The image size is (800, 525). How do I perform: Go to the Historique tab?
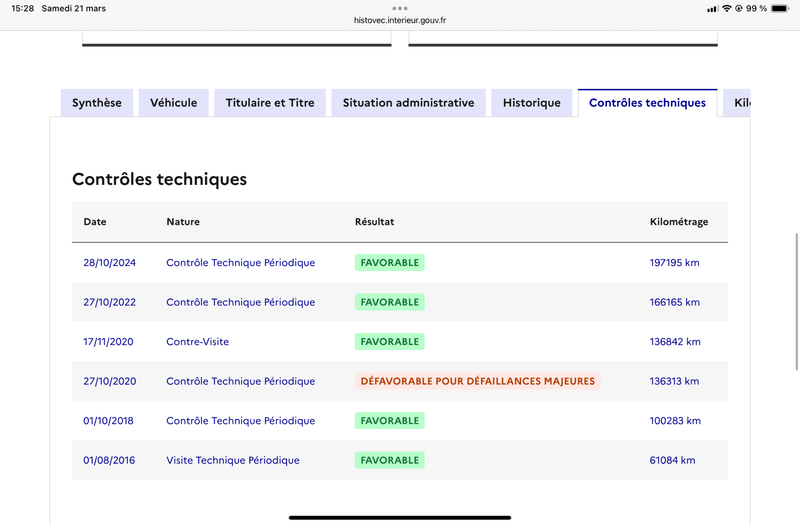(x=532, y=103)
